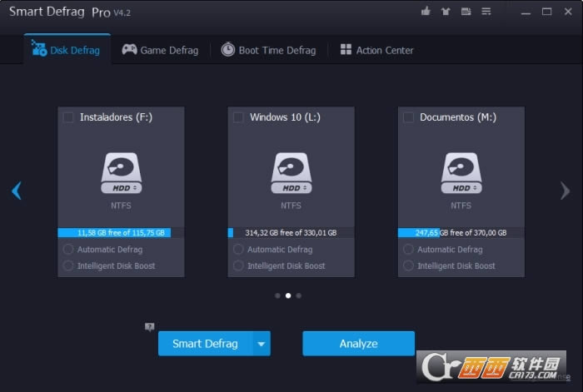Image resolution: width=583 pixels, height=392 pixels.
Task: Click the feedback icon in title bar
Action: tap(466, 12)
